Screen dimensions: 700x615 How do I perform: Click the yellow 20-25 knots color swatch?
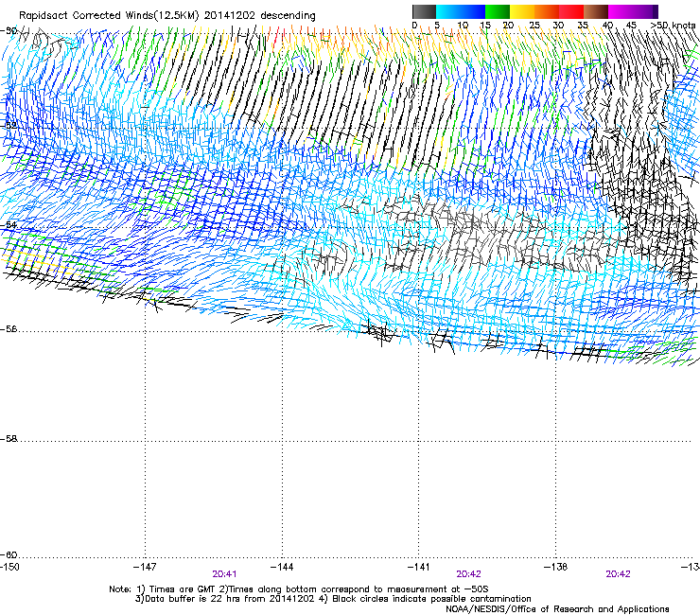coord(522,11)
